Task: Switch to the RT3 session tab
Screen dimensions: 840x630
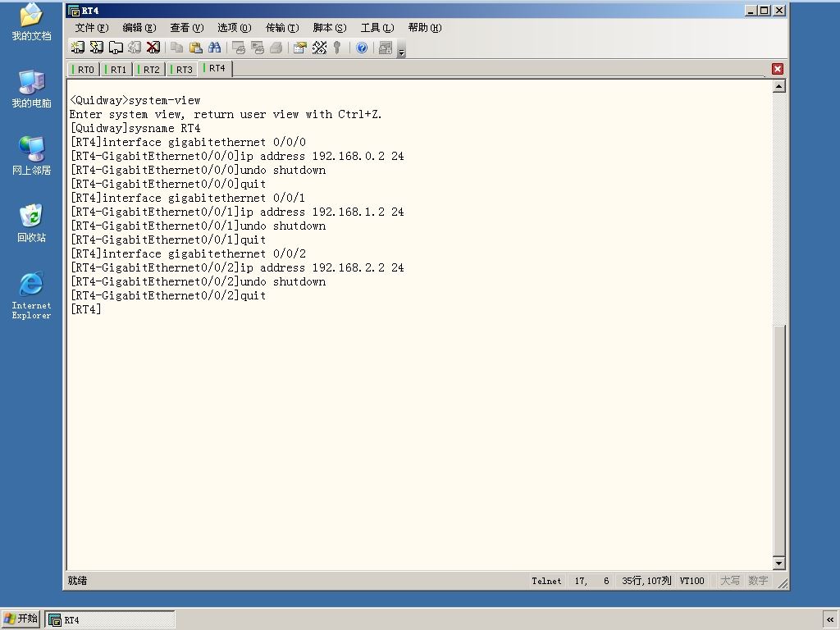Action: 181,70
